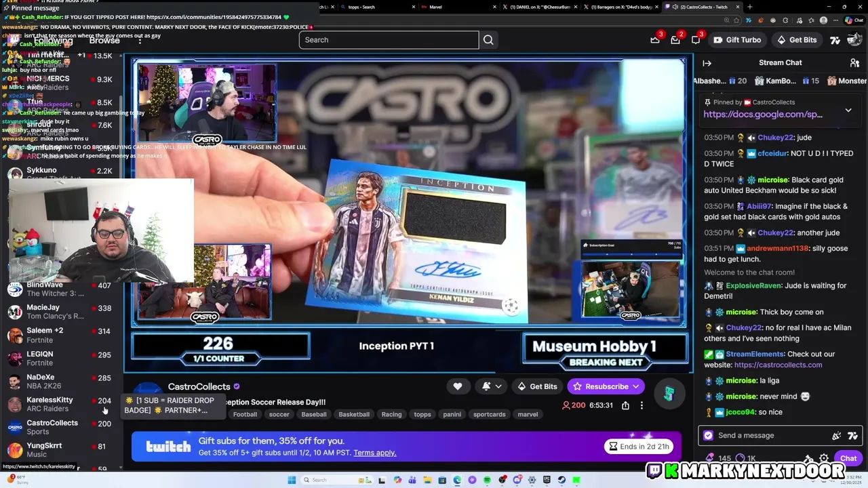
Task: Open Prime loot crown icon
Action: pyautogui.click(x=655, y=40)
